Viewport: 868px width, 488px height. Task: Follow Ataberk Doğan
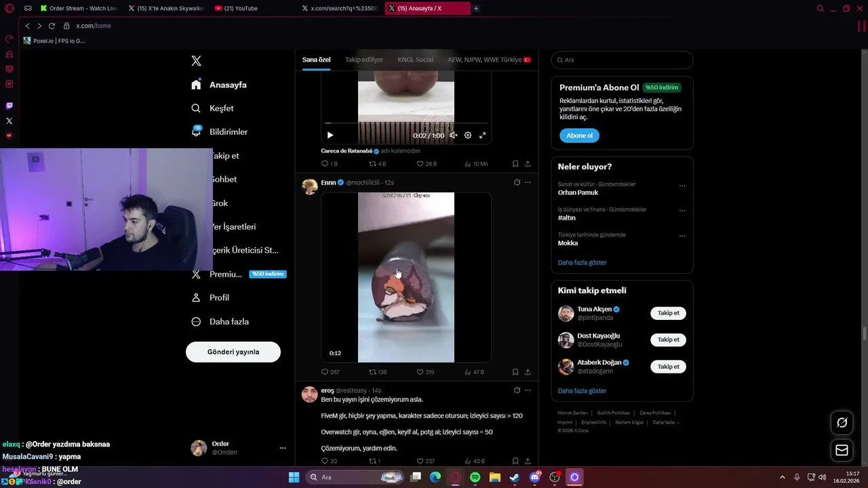668,367
